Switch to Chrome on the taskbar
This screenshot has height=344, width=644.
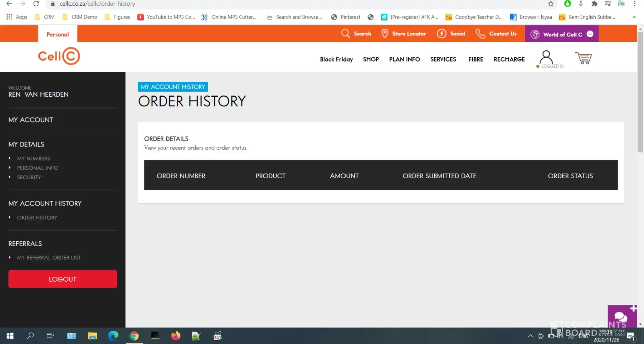(x=134, y=336)
